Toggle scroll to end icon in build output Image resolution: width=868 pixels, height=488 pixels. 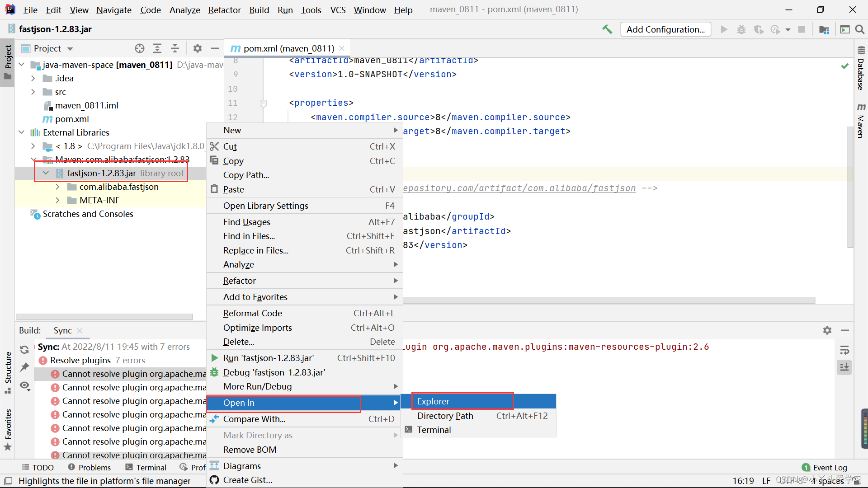click(844, 367)
